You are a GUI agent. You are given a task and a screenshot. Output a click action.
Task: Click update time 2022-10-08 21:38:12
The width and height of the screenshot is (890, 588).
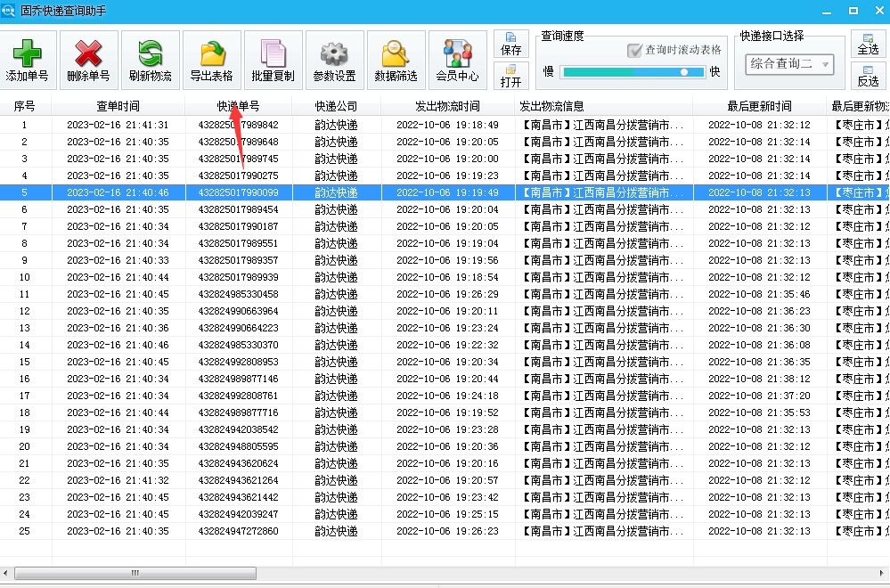click(759, 379)
